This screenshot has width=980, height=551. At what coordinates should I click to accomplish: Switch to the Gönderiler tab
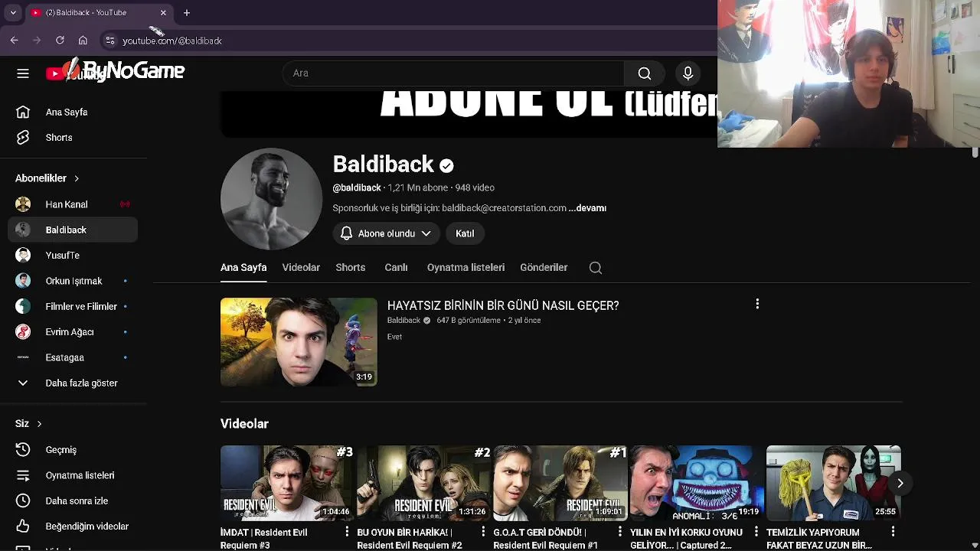coord(544,268)
